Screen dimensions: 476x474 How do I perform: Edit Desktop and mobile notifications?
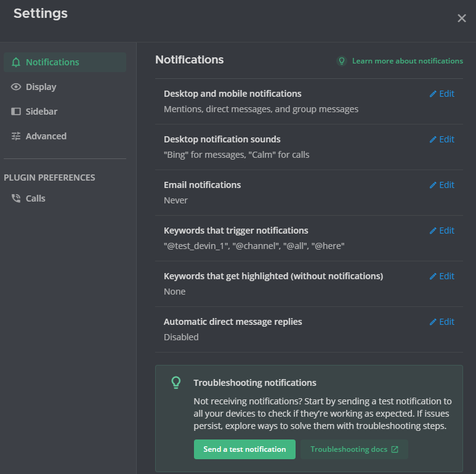[442, 94]
